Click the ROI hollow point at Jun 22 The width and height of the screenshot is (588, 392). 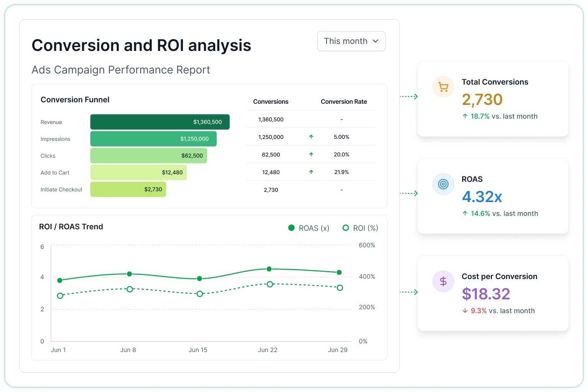[270, 284]
